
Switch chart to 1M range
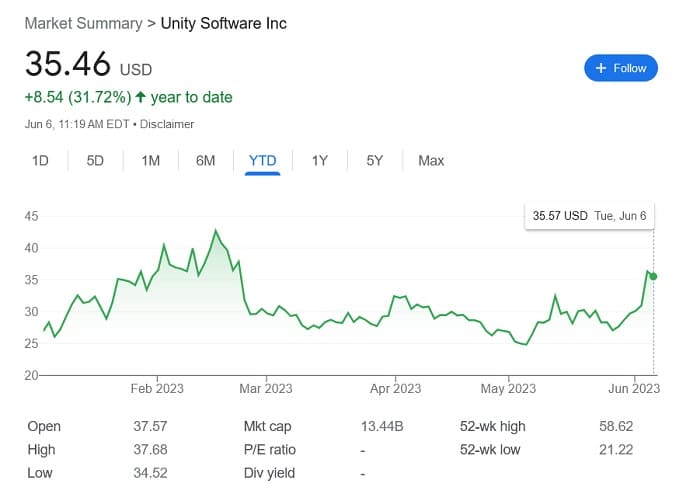click(x=150, y=160)
